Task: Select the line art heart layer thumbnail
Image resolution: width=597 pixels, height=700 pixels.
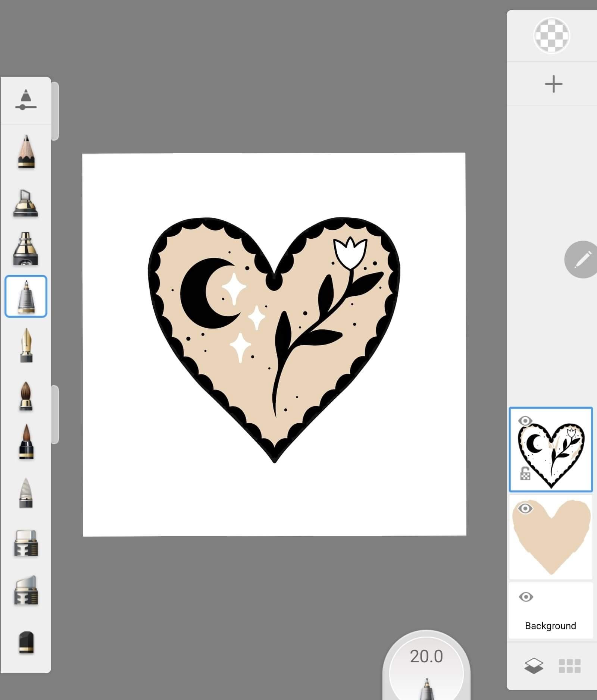Action: pyautogui.click(x=551, y=449)
